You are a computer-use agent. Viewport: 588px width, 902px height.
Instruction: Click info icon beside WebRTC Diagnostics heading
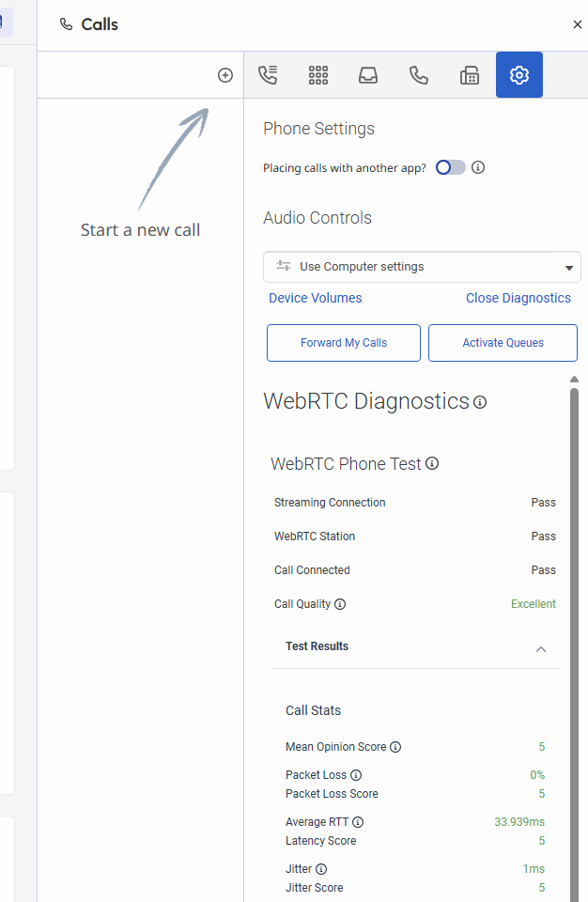pos(480,402)
